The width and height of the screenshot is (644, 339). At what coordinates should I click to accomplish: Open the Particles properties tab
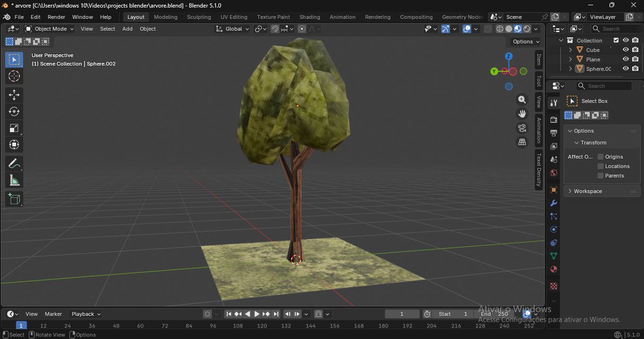pos(554,216)
